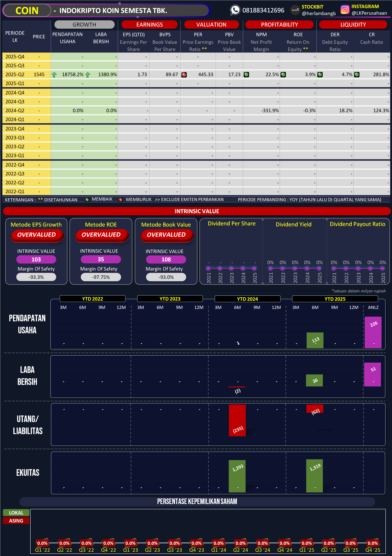The height and width of the screenshot is (556, 392).
Task: Click the phone number 081883412696
Action: [x=263, y=10]
